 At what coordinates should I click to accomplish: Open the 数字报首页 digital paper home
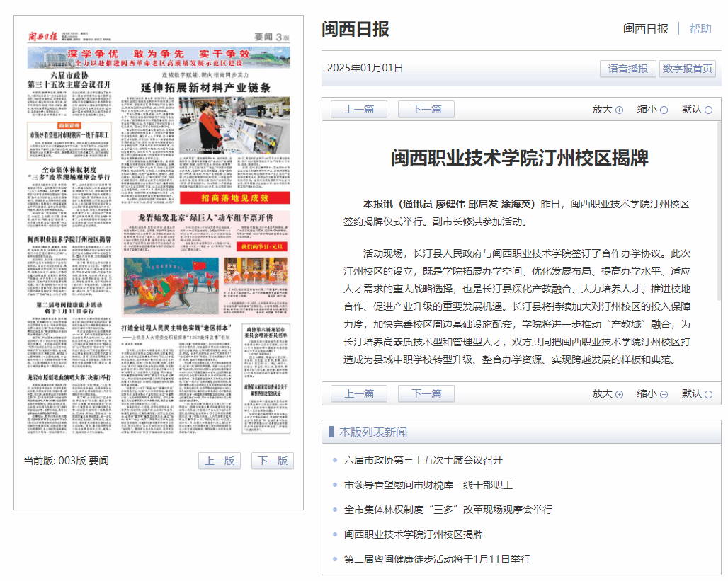click(x=687, y=69)
